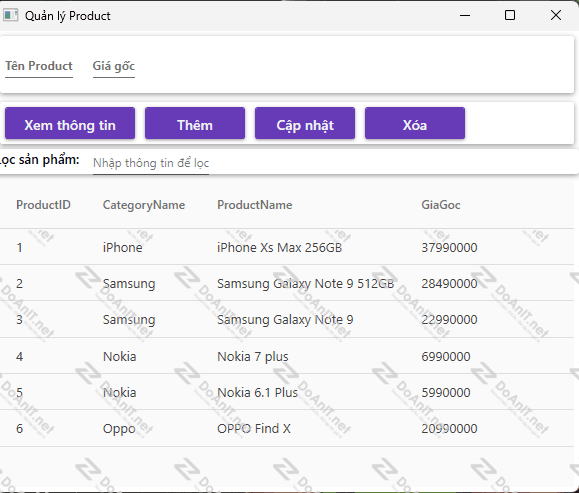
Task: Click the Cập nhật button
Action: click(x=305, y=123)
